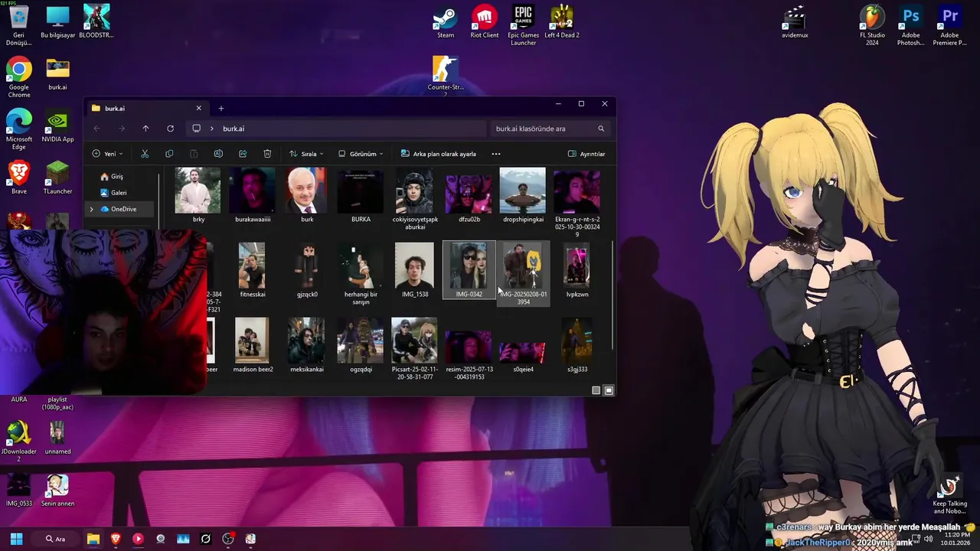Viewport: 980px width, 551px height.
Task: Select the cokiyisovyetşapkaburkai thumbnail
Action: 415,199
